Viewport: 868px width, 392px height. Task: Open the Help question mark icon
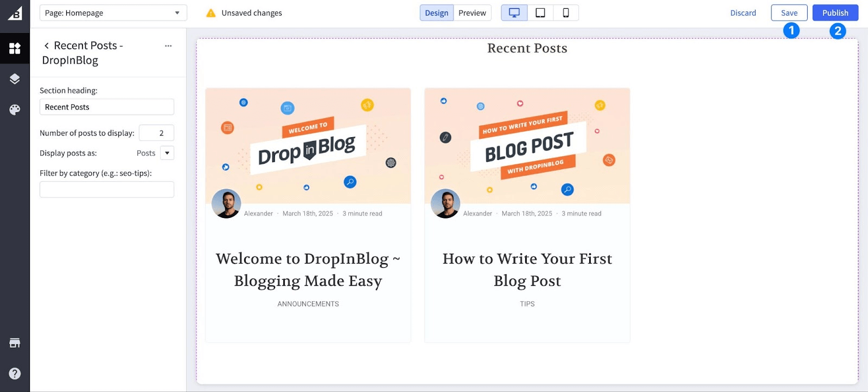[15, 374]
